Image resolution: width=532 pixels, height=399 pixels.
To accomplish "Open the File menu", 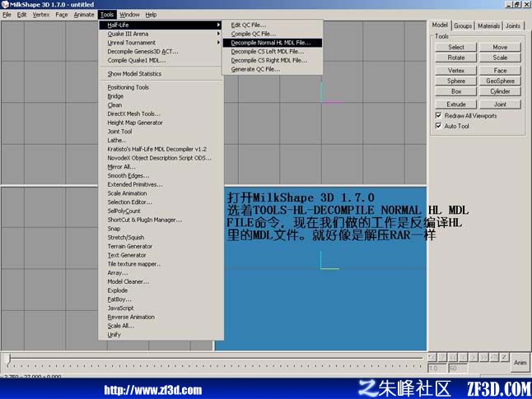I will pyautogui.click(x=7, y=15).
